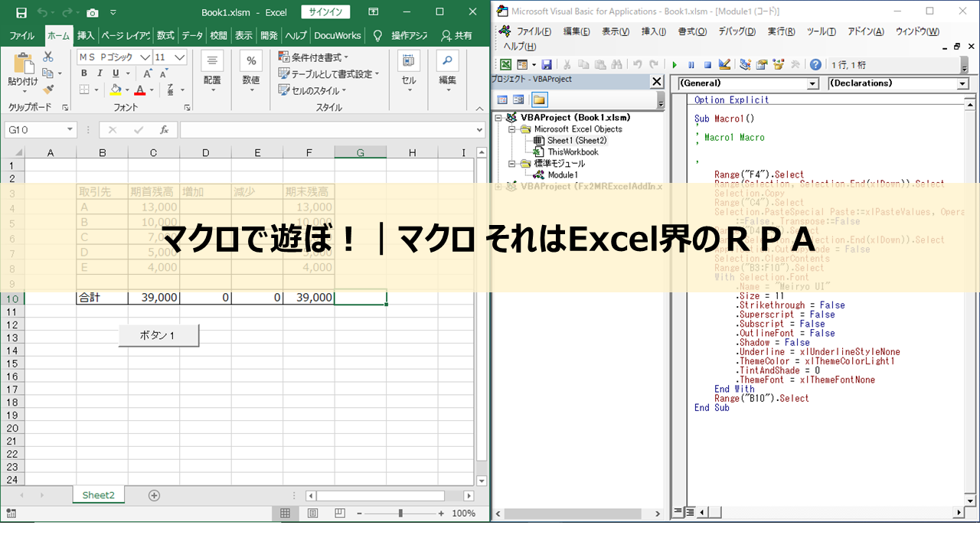Enter Design Mode in the VBA editor
The image size is (980, 551).
tap(724, 64)
